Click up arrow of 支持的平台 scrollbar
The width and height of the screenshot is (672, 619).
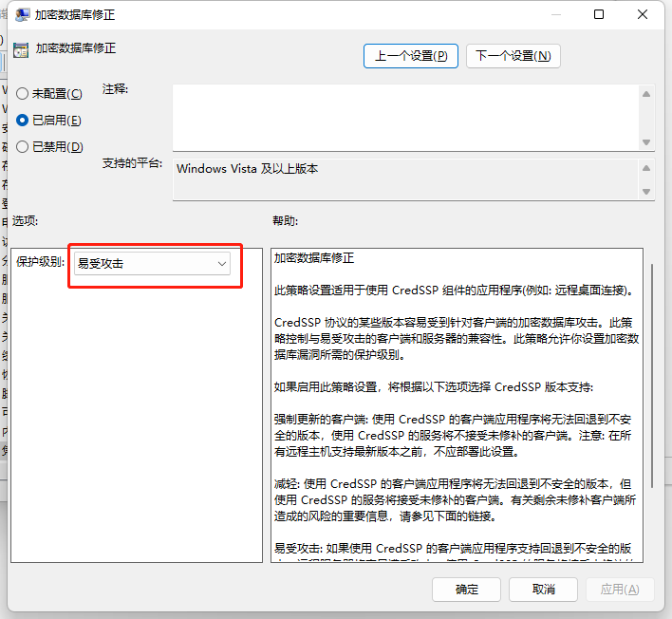coord(646,168)
